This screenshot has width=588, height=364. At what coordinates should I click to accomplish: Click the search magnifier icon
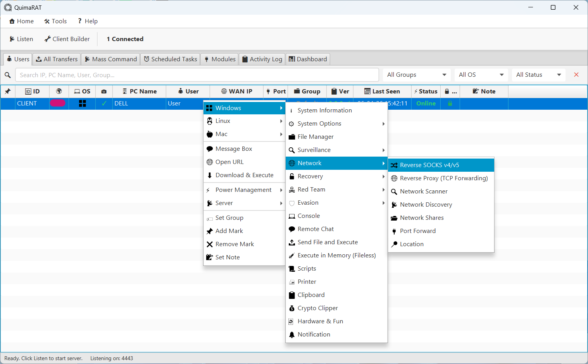point(7,75)
